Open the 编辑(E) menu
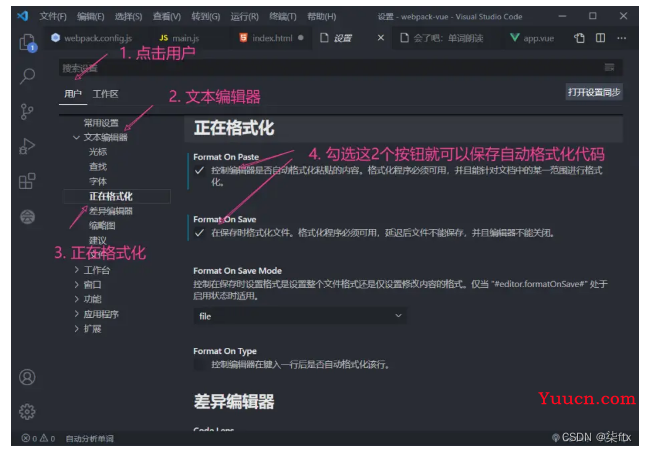The image size is (648, 453). 91,17
